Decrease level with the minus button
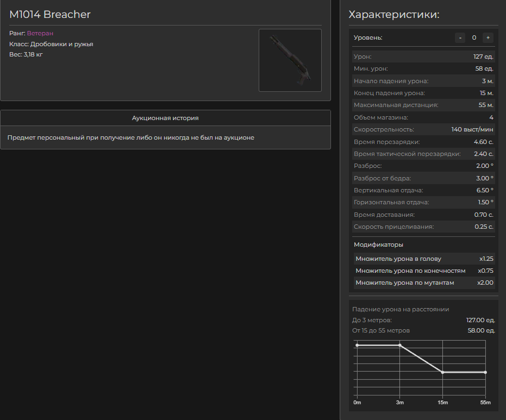The width and height of the screenshot is (506, 420). (x=460, y=37)
